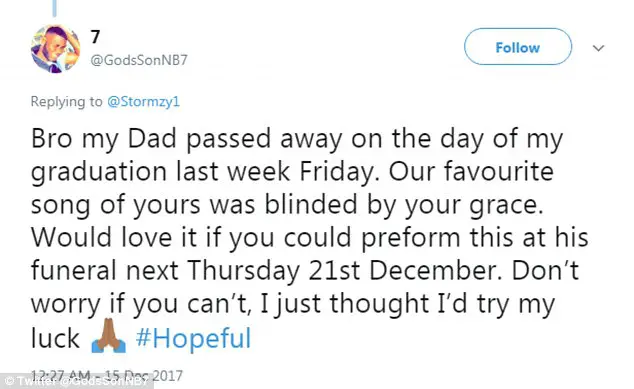Click the word "Thursday" in the tweet
This screenshot has width=634, height=389.
(243, 270)
